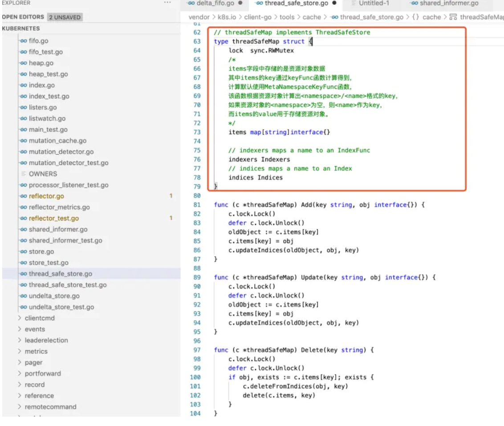
Task: Click the Go icon next to reflector.go
Action: pos(23,197)
